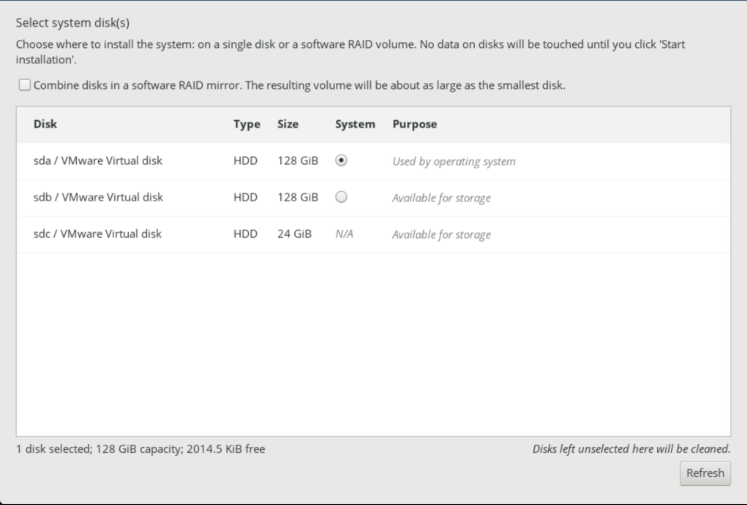Click the Disk column header
747x505 pixels.
coord(45,124)
